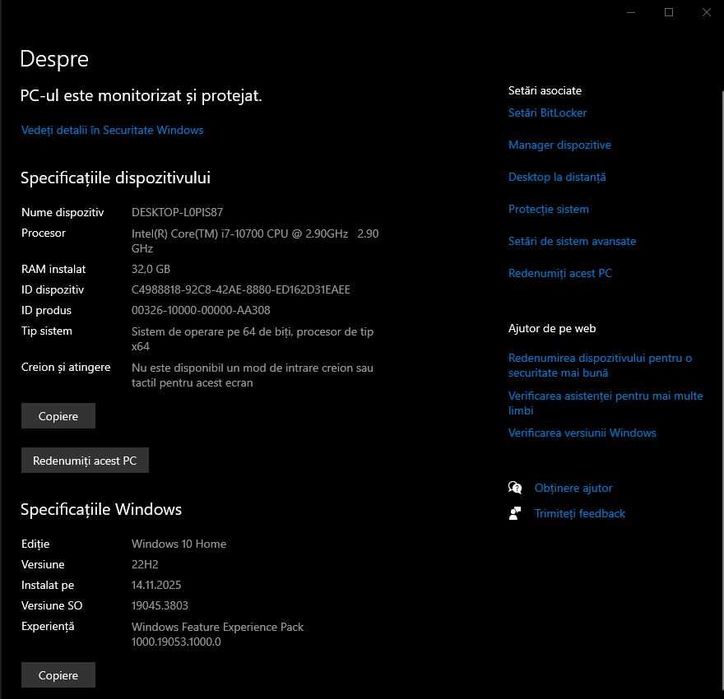Open Desktop la distanță link

(557, 177)
